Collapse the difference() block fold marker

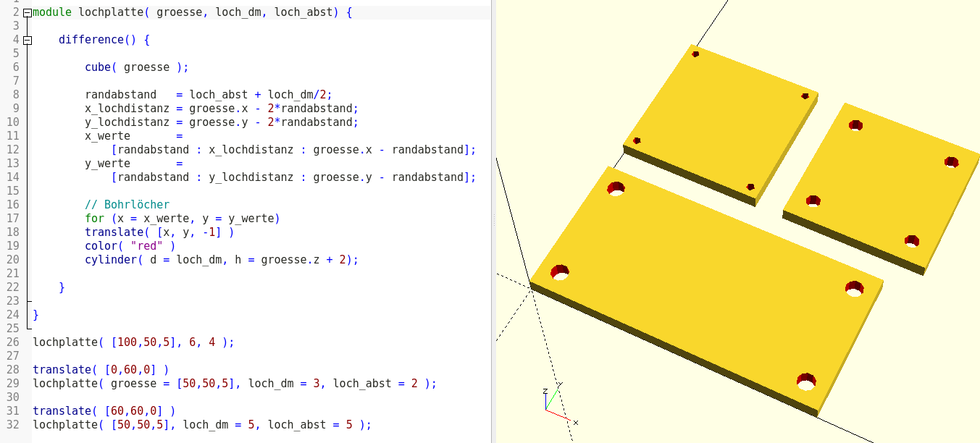28,40
